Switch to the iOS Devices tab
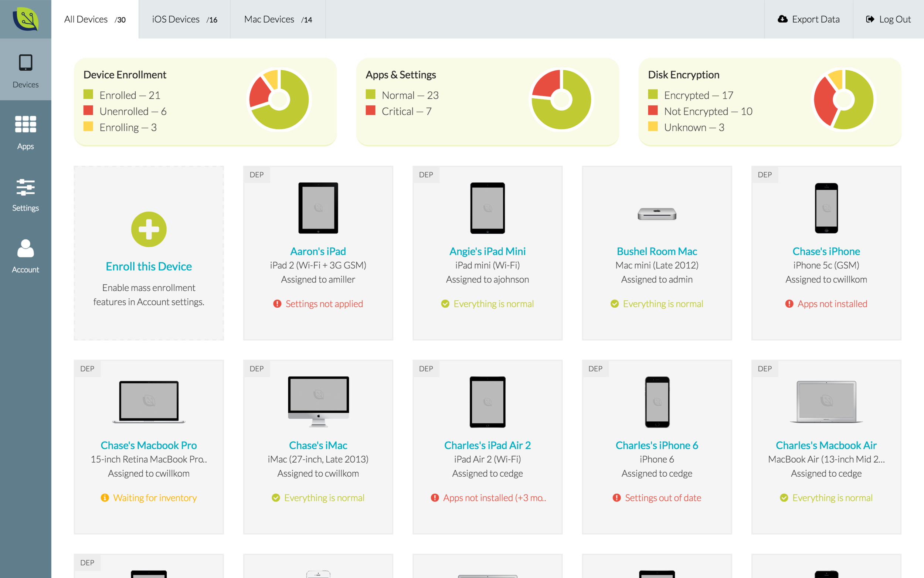Viewport: 924px width, 578px height. tap(184, 19)
